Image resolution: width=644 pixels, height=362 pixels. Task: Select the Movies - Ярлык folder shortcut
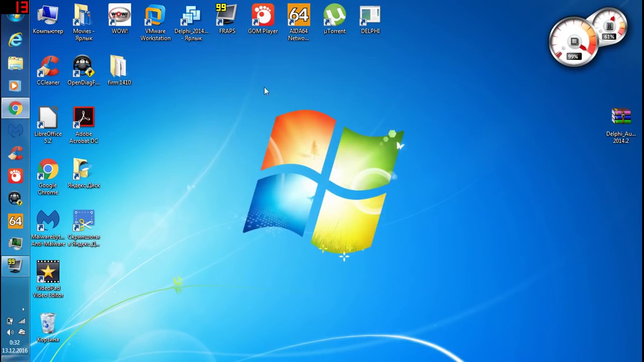point(84,23)
